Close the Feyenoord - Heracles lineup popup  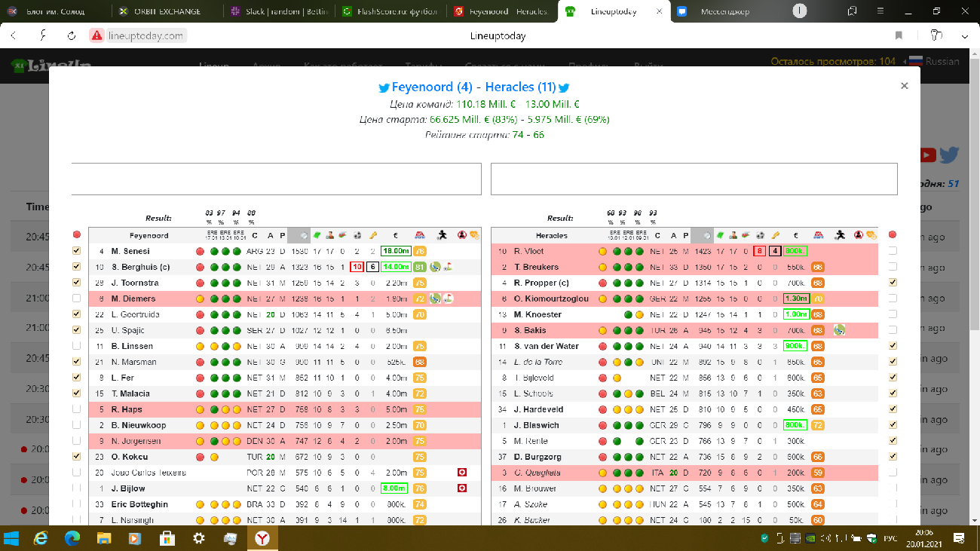pos(904,86)
